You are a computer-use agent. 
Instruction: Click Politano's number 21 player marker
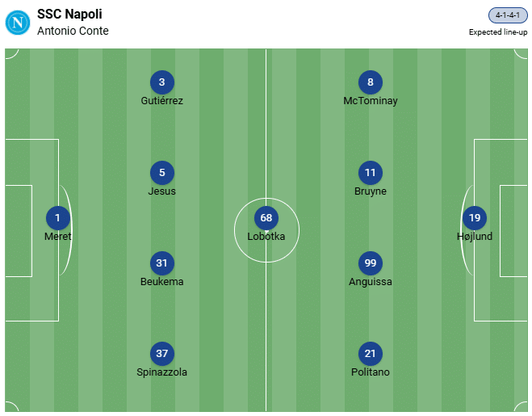click(371, 354)
